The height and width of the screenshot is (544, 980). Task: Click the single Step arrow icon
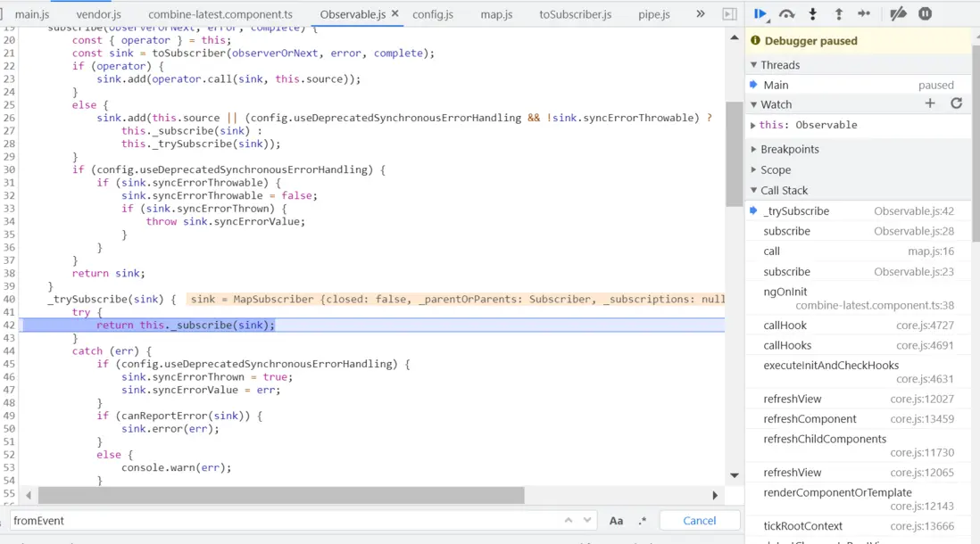click(864, 13)
